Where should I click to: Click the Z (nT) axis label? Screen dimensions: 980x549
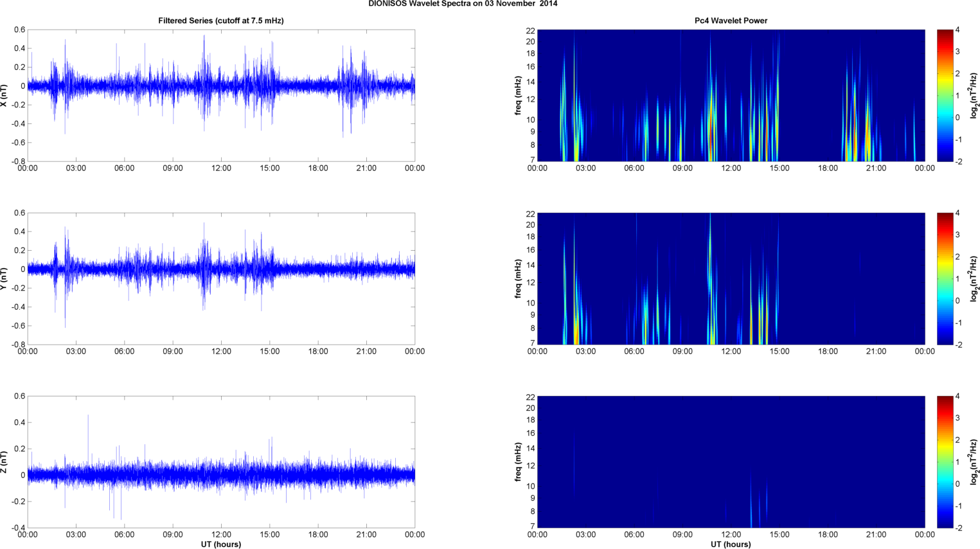click(x=4, y=462)
